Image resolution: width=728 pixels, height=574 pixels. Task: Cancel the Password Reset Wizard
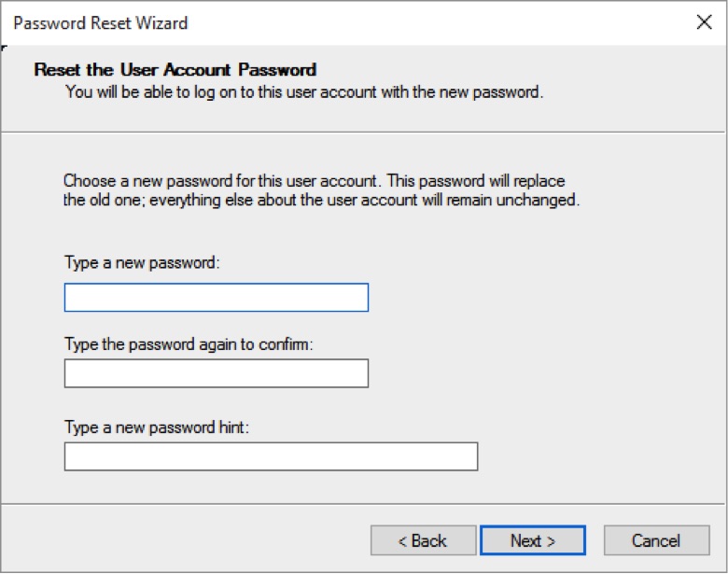click(x=656, y=540)
